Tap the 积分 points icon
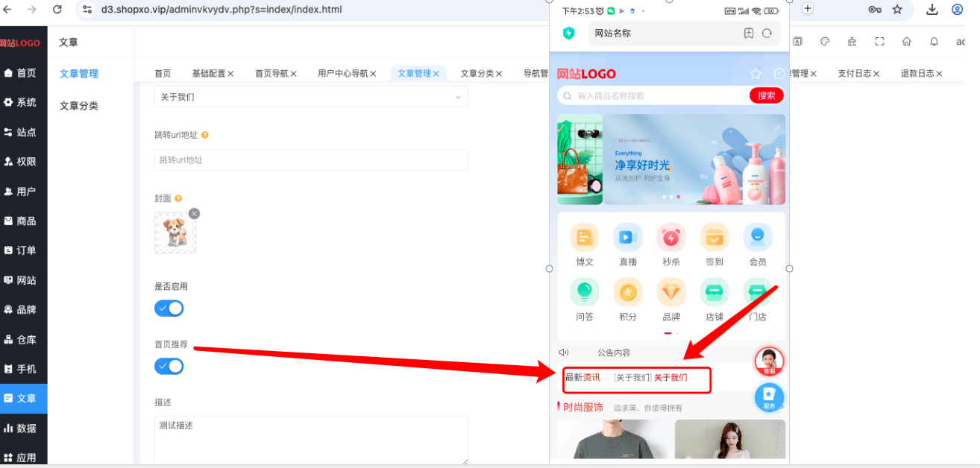 [x=628, y=292]
